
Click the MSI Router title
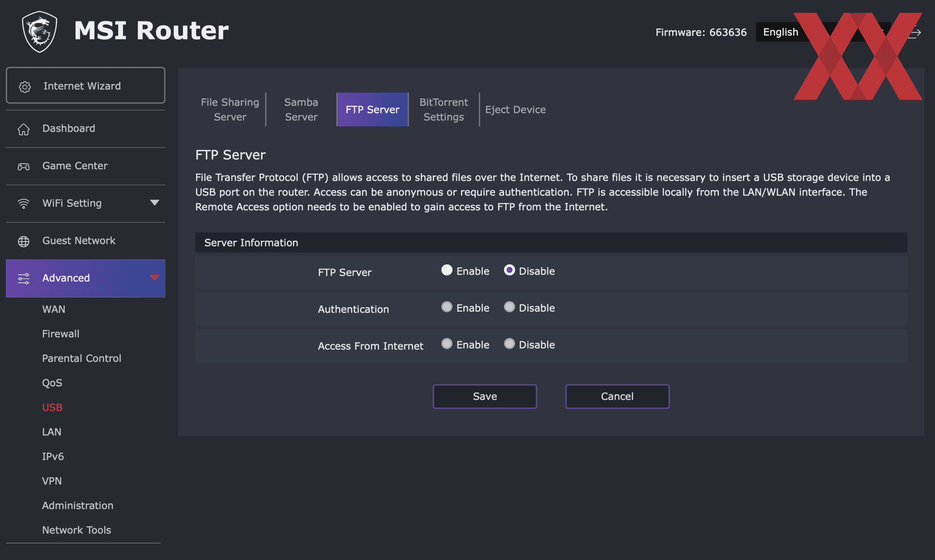[151, 31]
